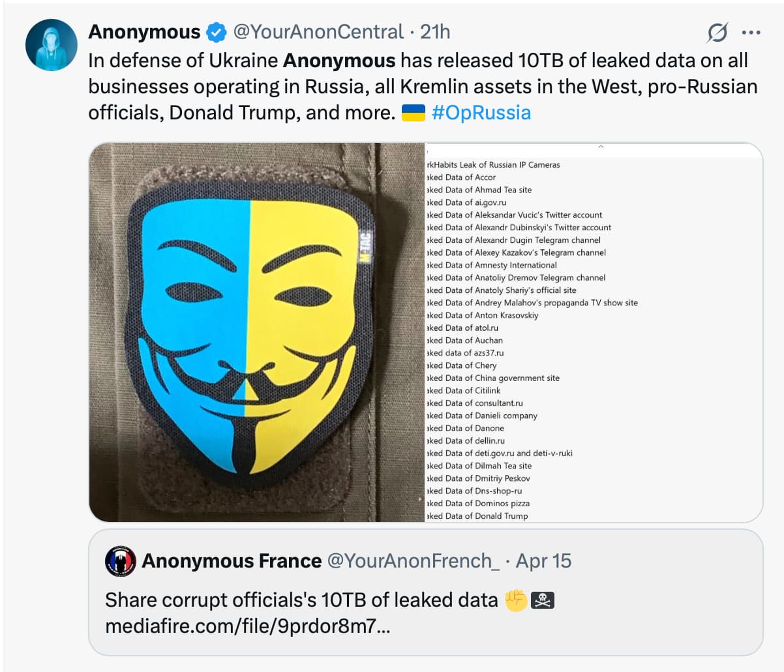Click the collapse chevron above file list
Screen dimensions: 784x672
pos(601,147)
